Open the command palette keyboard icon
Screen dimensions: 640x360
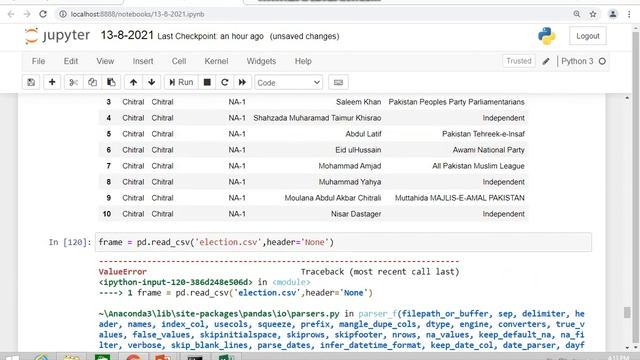pos(338,82)
